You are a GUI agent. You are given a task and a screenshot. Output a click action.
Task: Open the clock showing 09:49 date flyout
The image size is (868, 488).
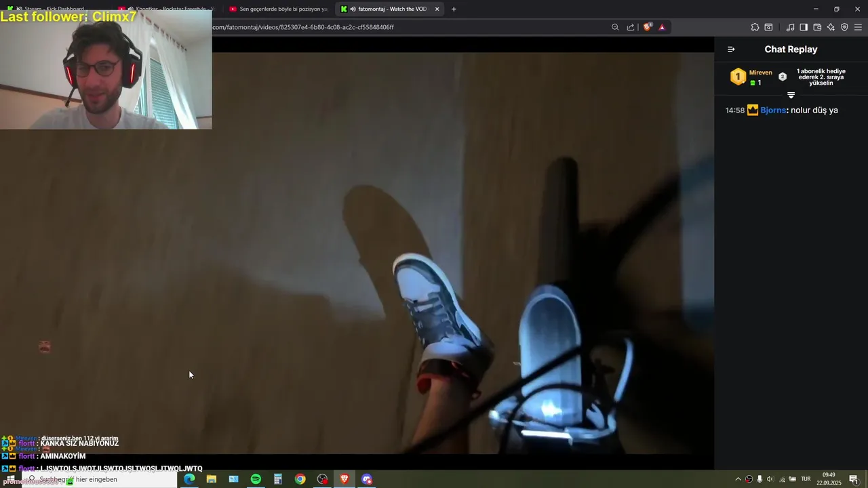[x=829, y=479]
